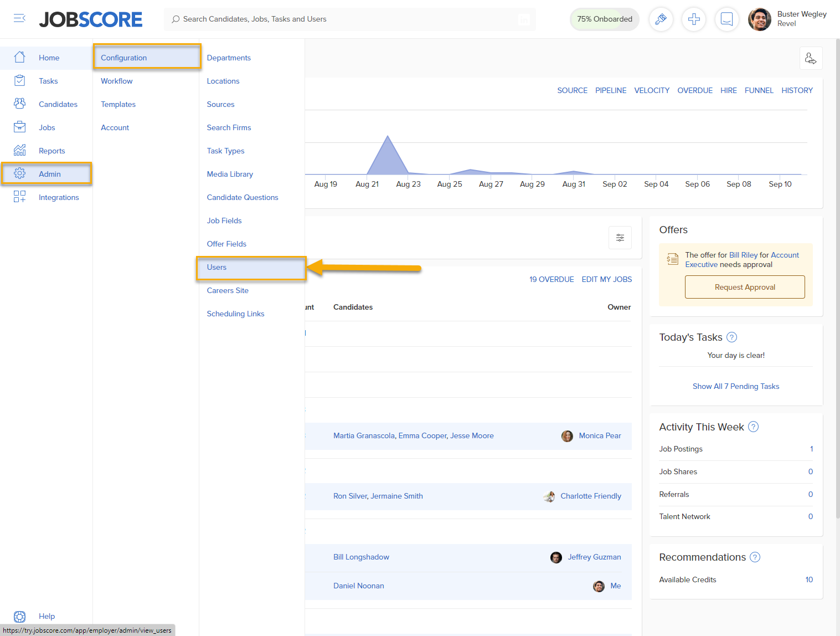
Task: Click the search candidates and jobs field
Action: point(350,19)
